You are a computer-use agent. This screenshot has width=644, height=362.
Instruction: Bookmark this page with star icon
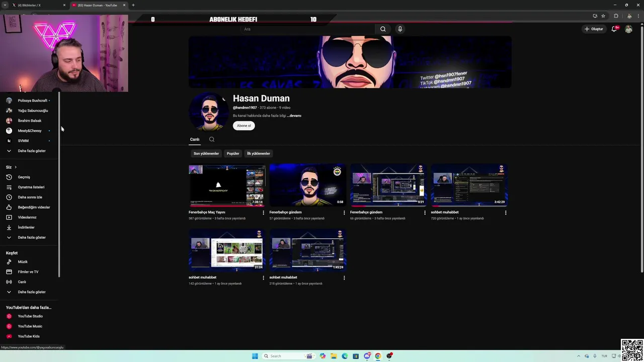click(603, 16)
